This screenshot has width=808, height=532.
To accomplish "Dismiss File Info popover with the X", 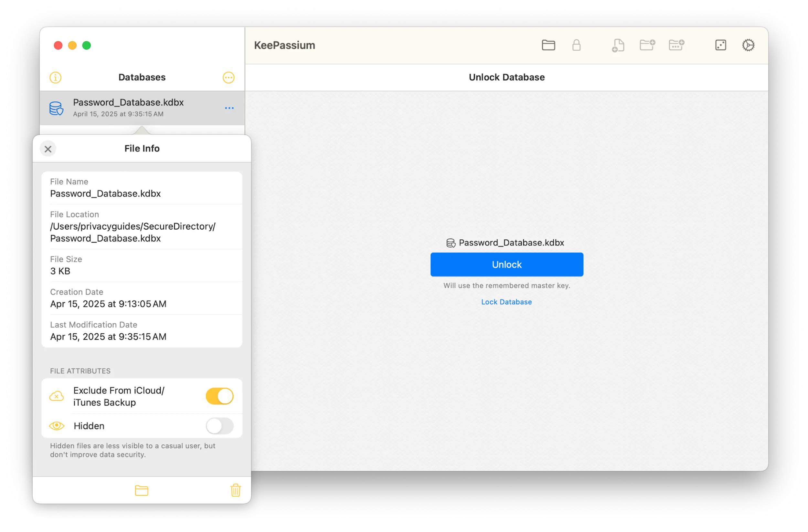I will click(x=48, y=149).
